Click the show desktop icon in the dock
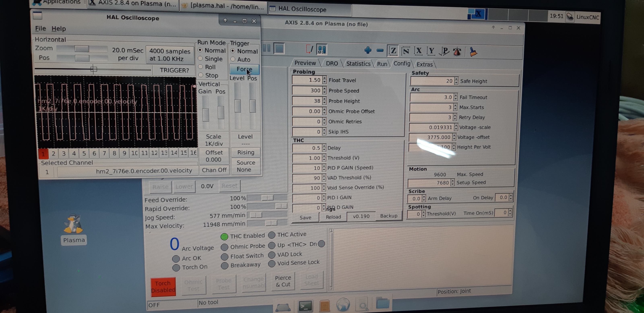The width and height of the screenshot is (644, 313). [x=283, y=308]
